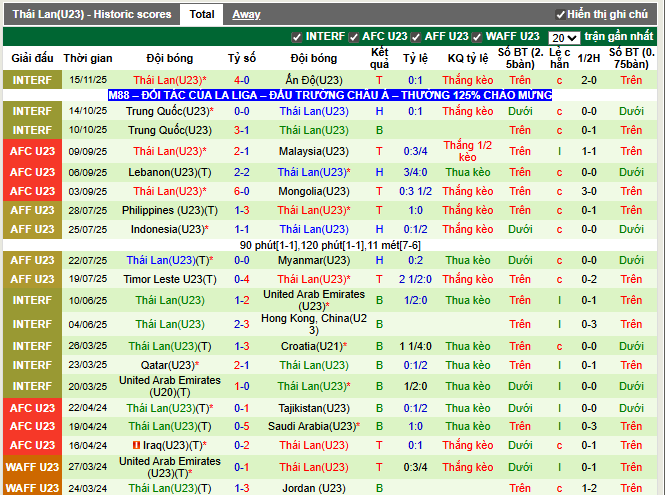Screen dimensions: 665x495
Task: Click the Iraq(U23) red card icon
Action: click(136, 445)
